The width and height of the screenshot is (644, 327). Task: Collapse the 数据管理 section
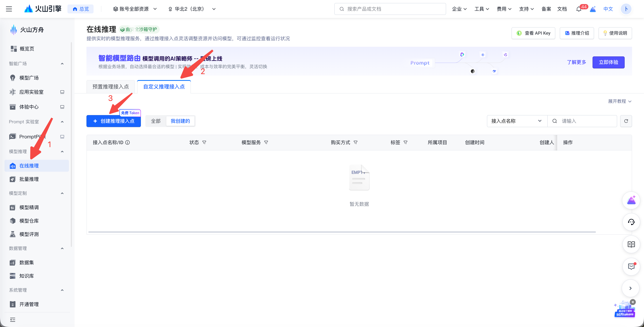coord(62,248)
